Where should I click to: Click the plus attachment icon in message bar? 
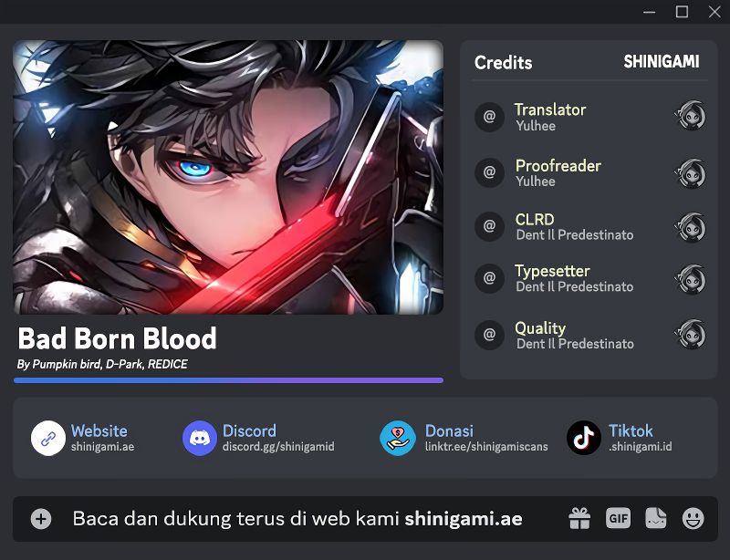coord(41,519)
